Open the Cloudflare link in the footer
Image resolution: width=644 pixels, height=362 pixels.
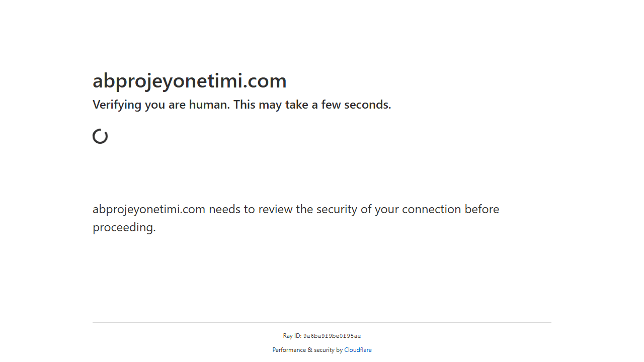pos(358,350)
